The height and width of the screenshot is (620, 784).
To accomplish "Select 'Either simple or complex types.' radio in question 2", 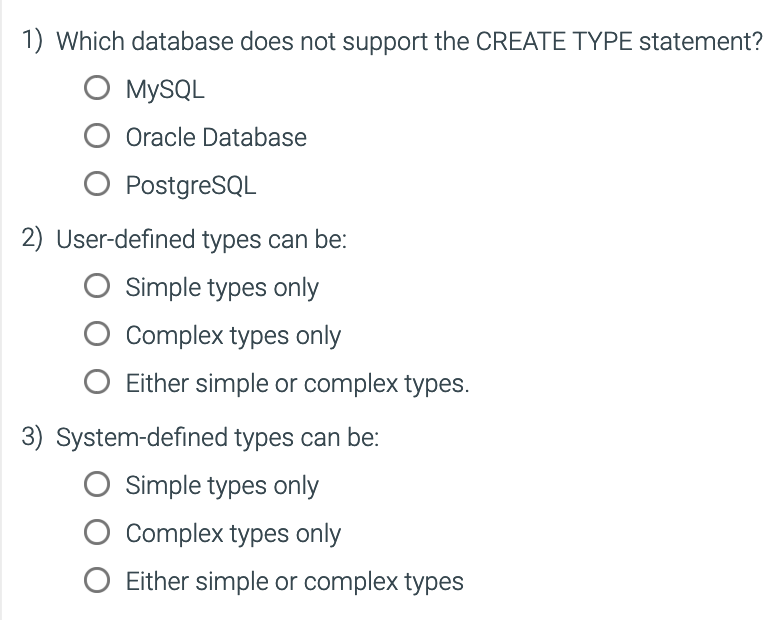I will coord(97,382).
